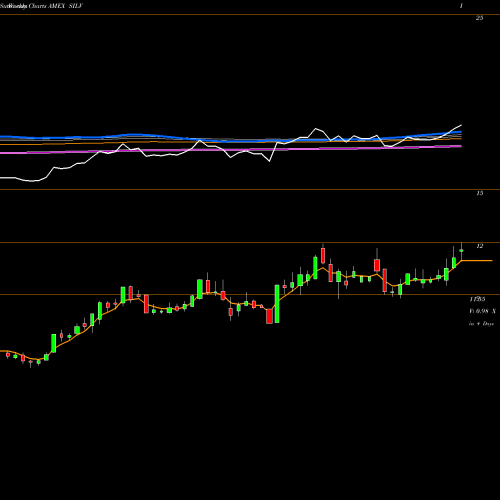Click the ticker symbol right of AMEX
Viewport: 500px width, 500px height.
click(x=75, y=6)
